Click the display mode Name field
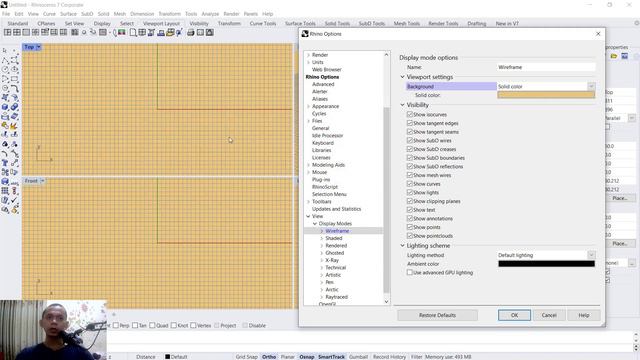Screen dimensions: 640x360 [x=546, y=67]
